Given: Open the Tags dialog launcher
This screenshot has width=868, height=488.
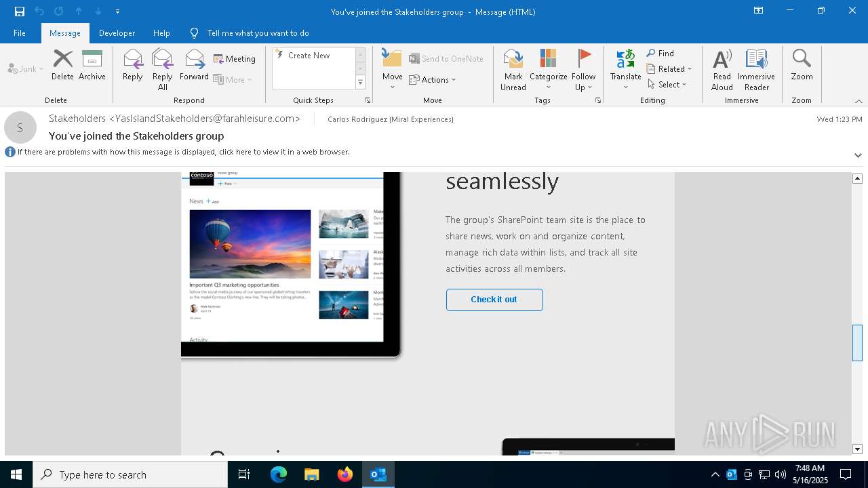Looking at the screenshot, I should pos(598,100).
